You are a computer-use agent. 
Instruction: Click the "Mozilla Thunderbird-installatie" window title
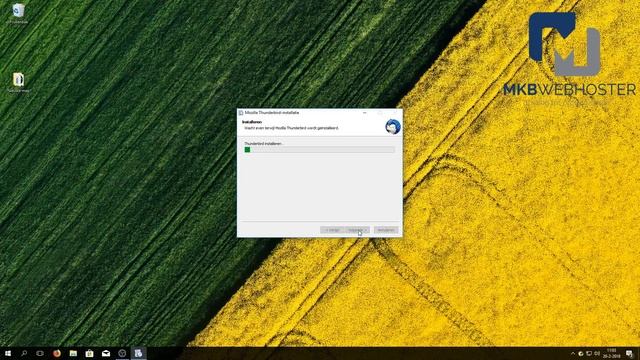point(272,113)
